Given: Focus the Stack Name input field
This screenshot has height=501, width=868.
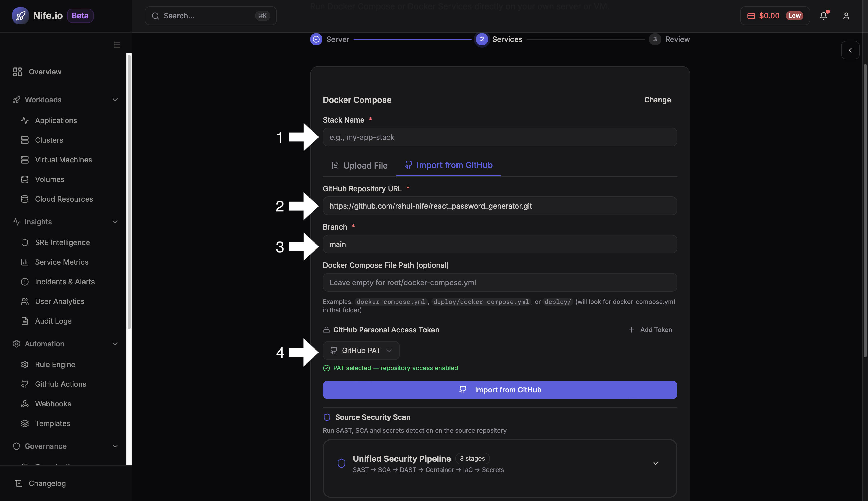Looking at the screenshot, I should coord(499,137).
